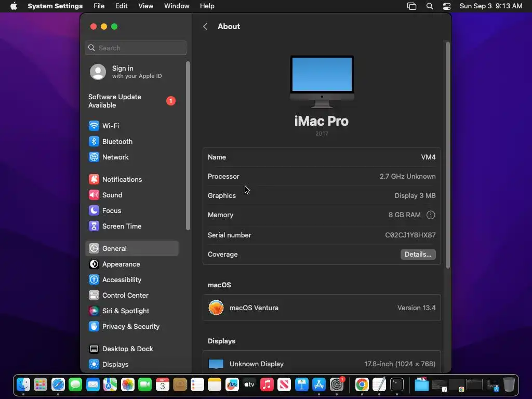Select Screen Time in sidebar

coord(131,227)
